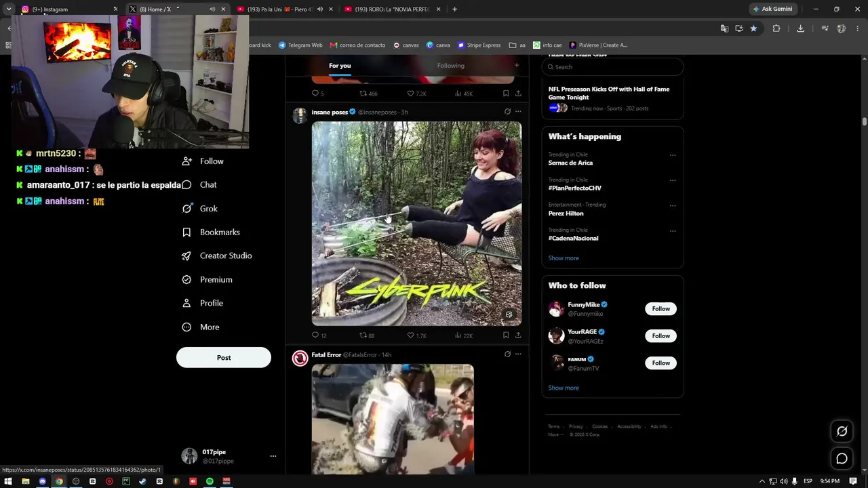The image size is (868, 488).
Task: Open the #CadenaNacional trend
Action: click(573, 239)
